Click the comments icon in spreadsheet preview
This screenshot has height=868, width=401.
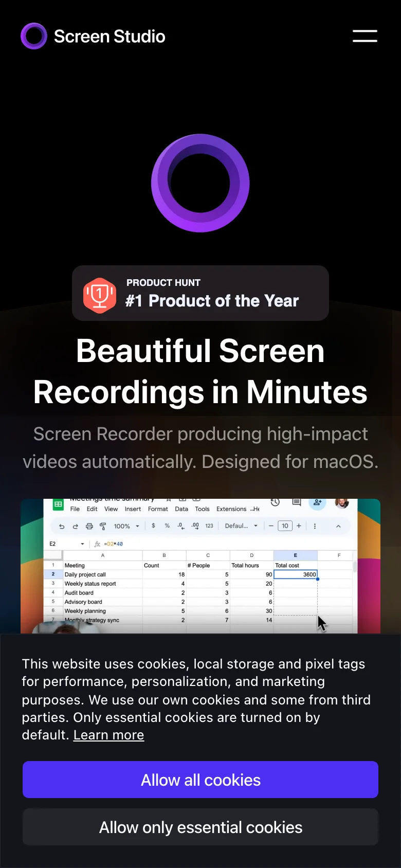point(297,502)
